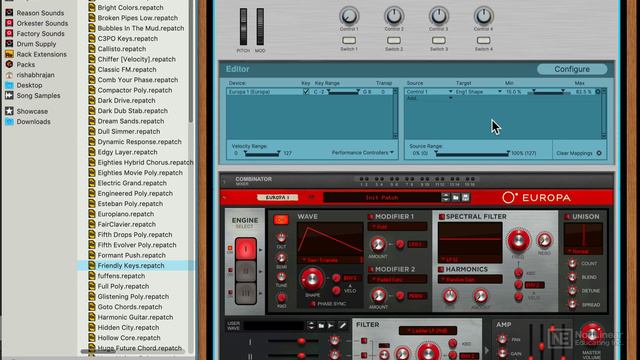Click the Unison Count knob
The height and width of the screenshot is (360, 640).
(572, 264)
